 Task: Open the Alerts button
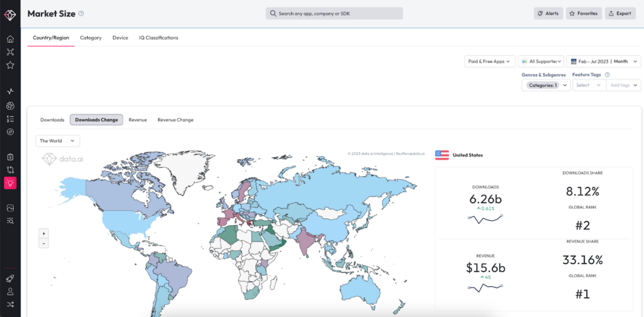tap(548, 14)
